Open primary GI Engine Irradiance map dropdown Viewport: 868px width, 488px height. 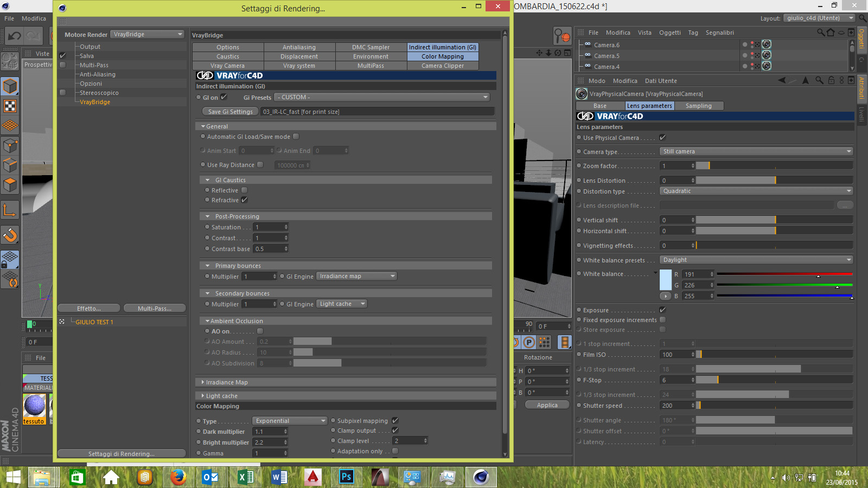[356, 277]
